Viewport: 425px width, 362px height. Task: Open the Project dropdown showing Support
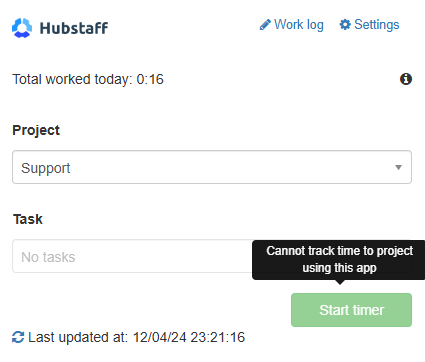click(212, 167)
